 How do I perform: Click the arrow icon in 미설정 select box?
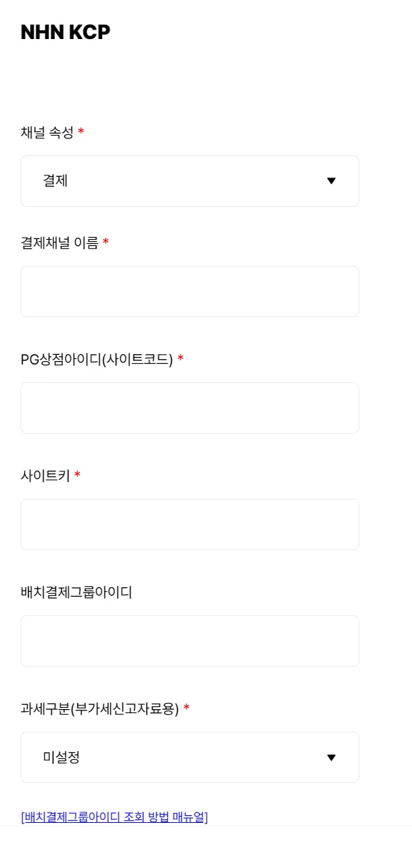(331, 757)
